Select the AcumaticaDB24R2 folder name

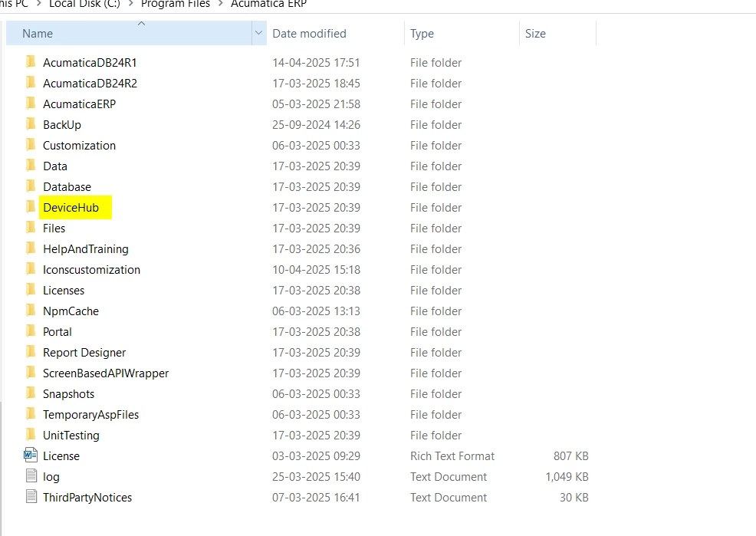tap(90, 84)
